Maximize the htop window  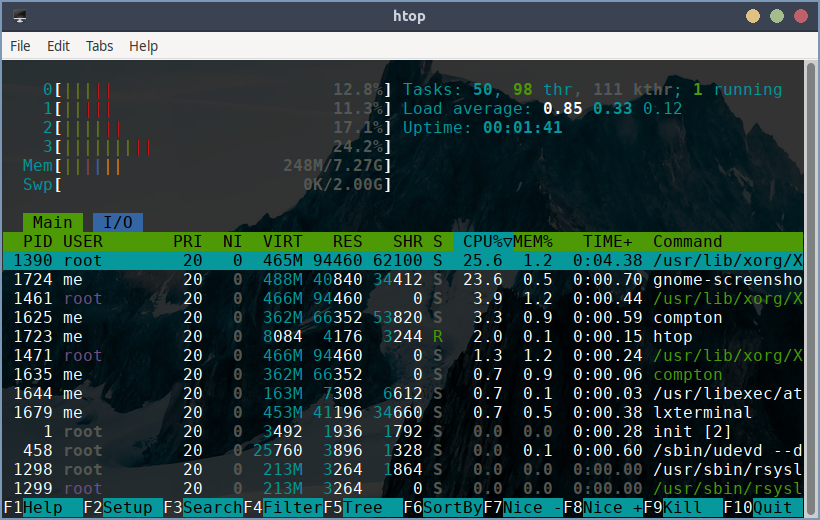click(x=777, y=16)
